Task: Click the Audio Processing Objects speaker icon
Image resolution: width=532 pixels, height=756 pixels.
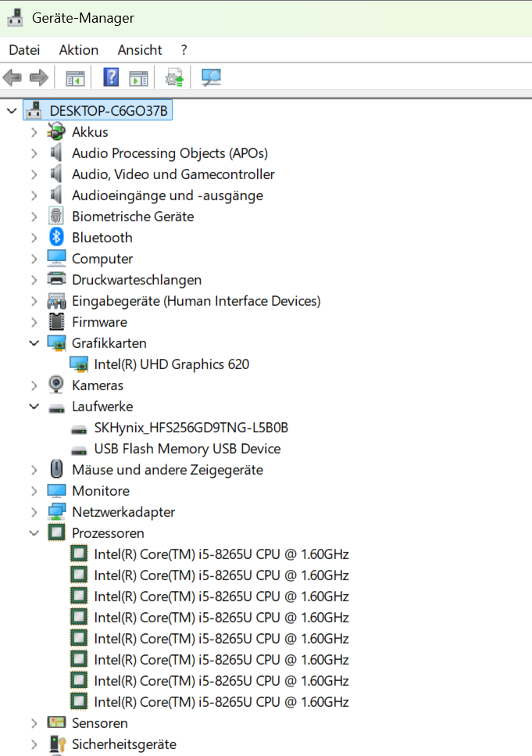Action: click(x=56, y=152)
